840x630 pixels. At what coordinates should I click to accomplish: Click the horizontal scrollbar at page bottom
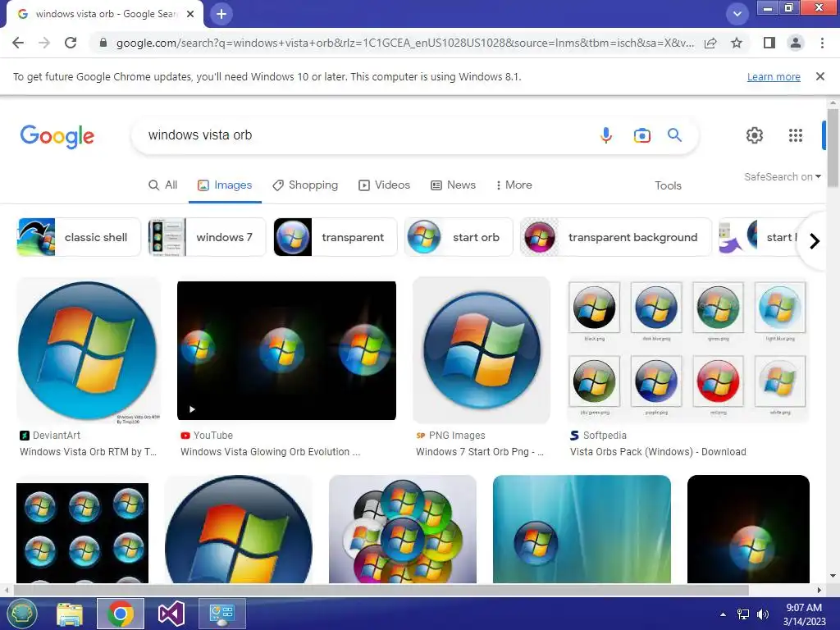click(x=381, y=590)
